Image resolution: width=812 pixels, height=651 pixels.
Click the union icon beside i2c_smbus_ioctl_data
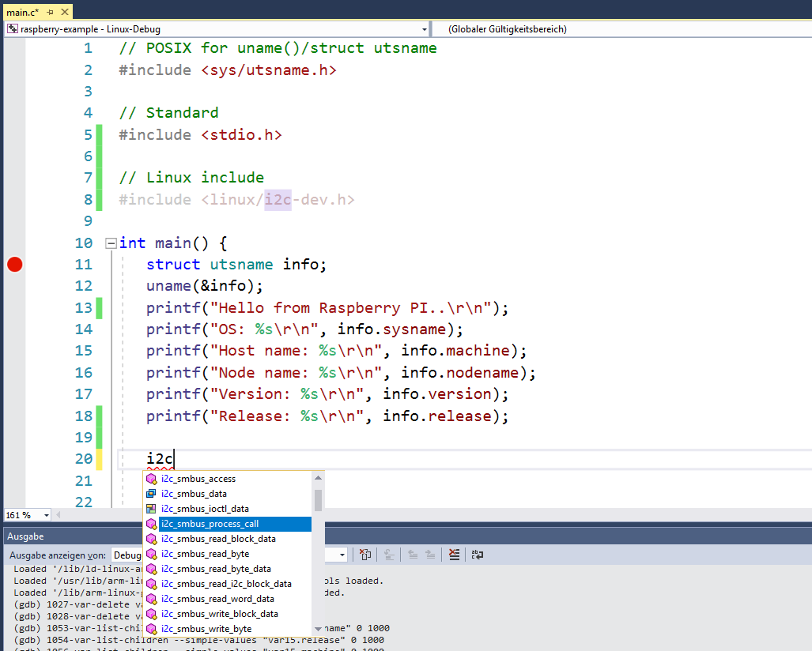(x=151, y=508)
